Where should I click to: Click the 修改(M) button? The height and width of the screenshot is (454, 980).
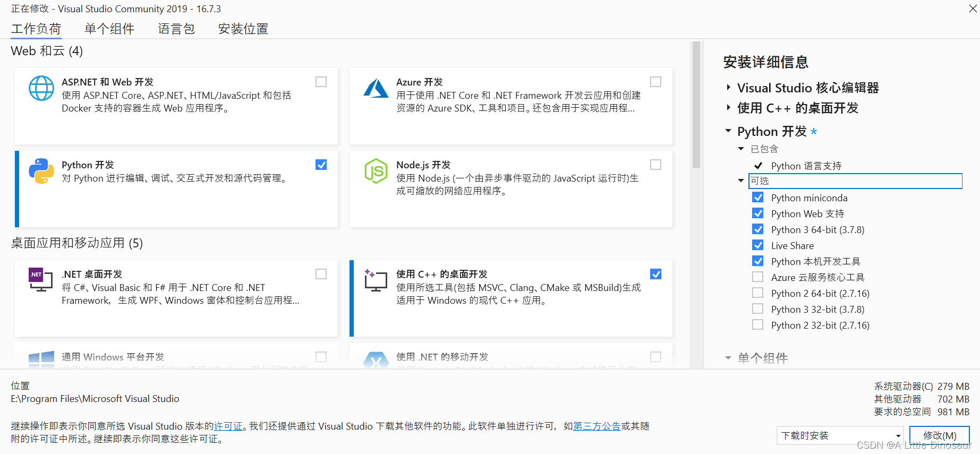pos(940,436)
